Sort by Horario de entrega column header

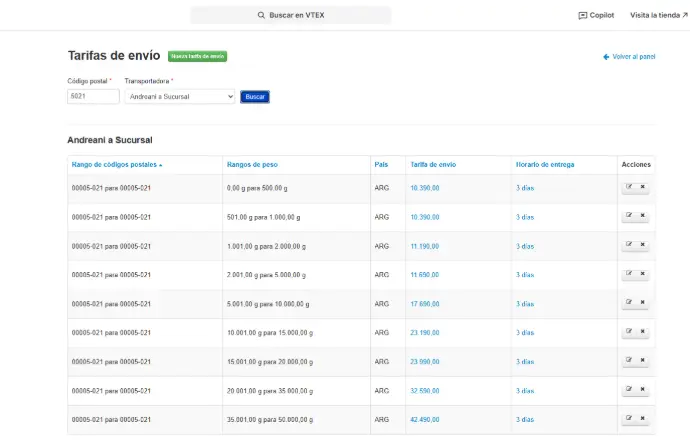[x=545, y=164]
